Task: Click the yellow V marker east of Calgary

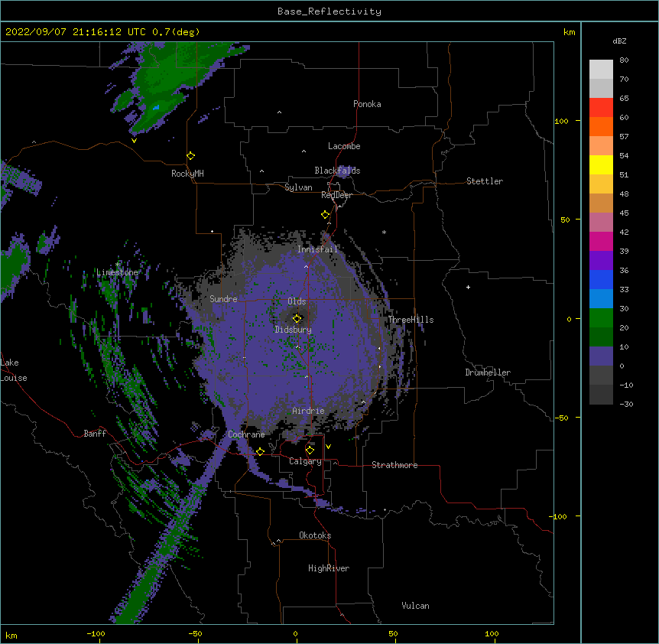Action: [x=328, y=447]
